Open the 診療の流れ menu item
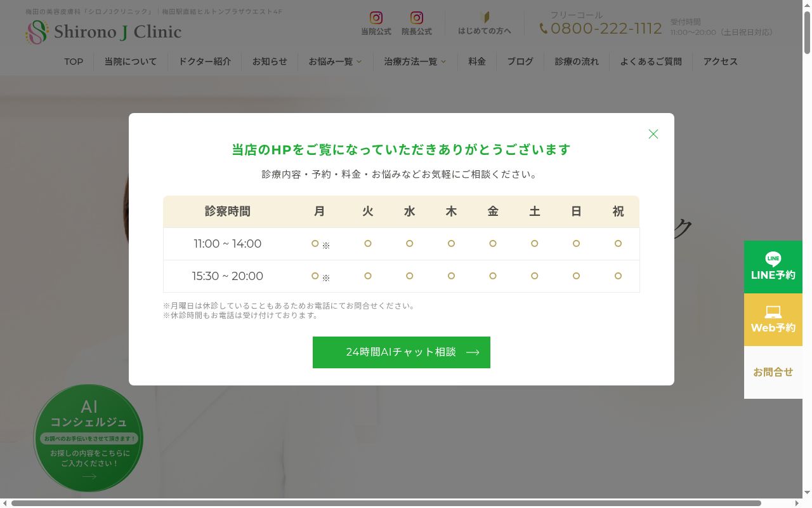This screenshot has height=508, width=812. [577, 62]
